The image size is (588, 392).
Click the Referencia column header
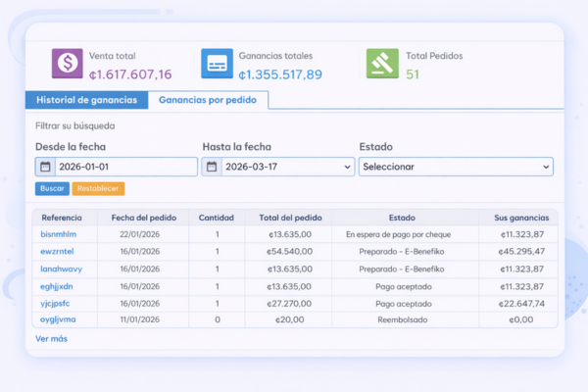coord(62,218)
